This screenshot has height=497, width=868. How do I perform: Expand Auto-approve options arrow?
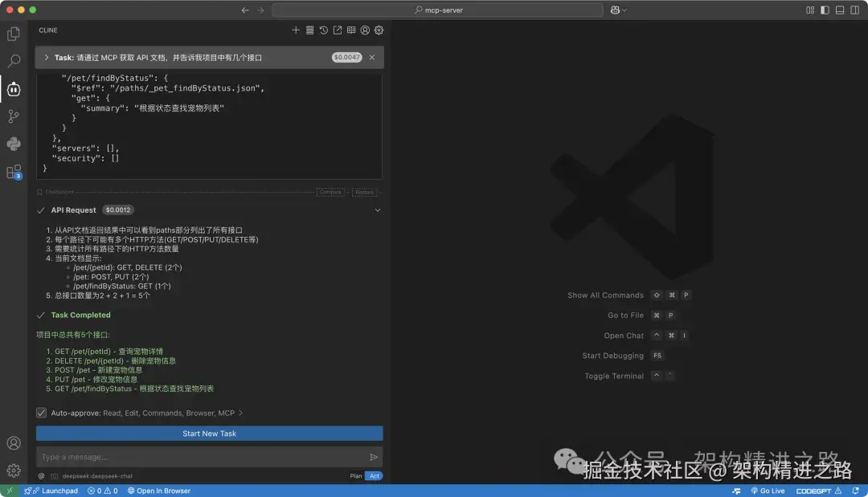241,413
